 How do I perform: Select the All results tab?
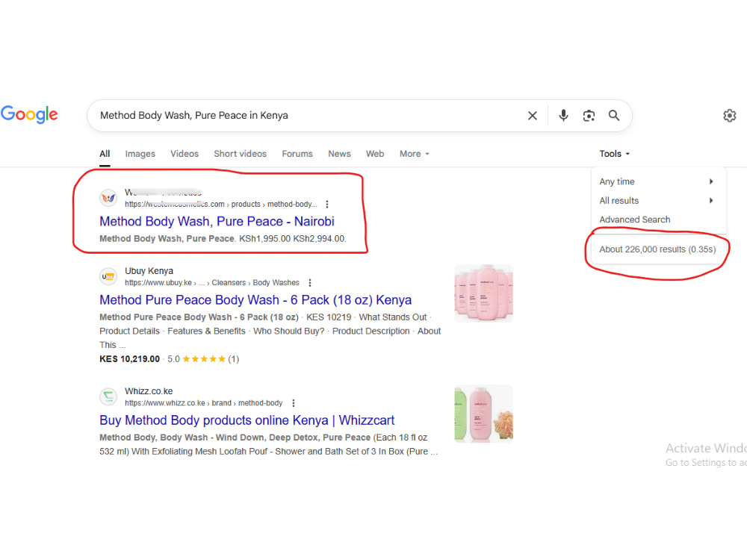[x=105, y=154]
